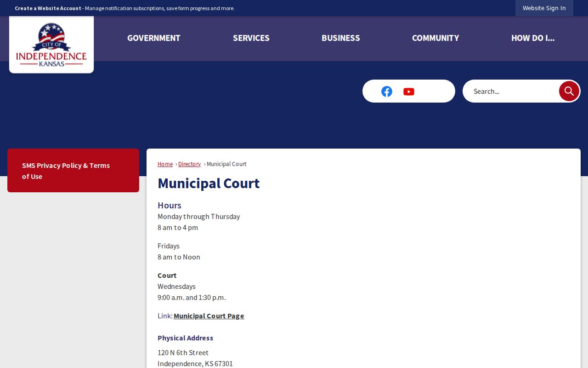Click the text "8 am to 4 pm"
The height and width of the screenshot is (368, 588).
point(178,228)
